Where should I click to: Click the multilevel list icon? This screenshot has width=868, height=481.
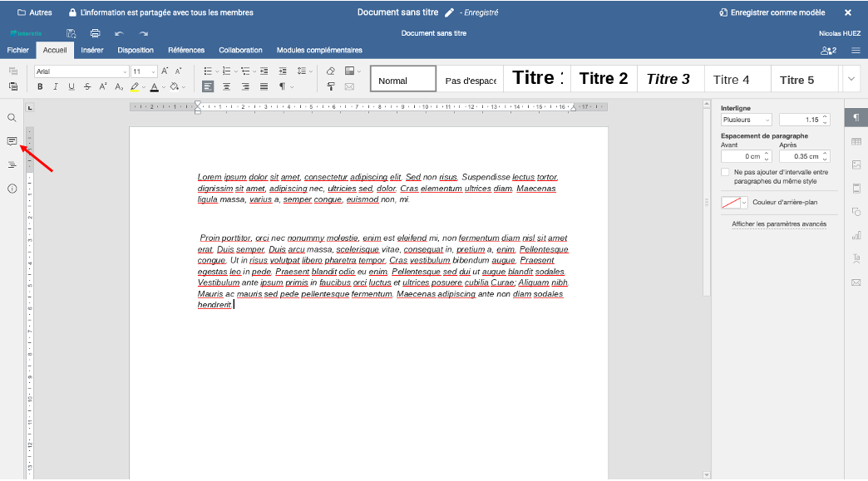tap(245, 71)
